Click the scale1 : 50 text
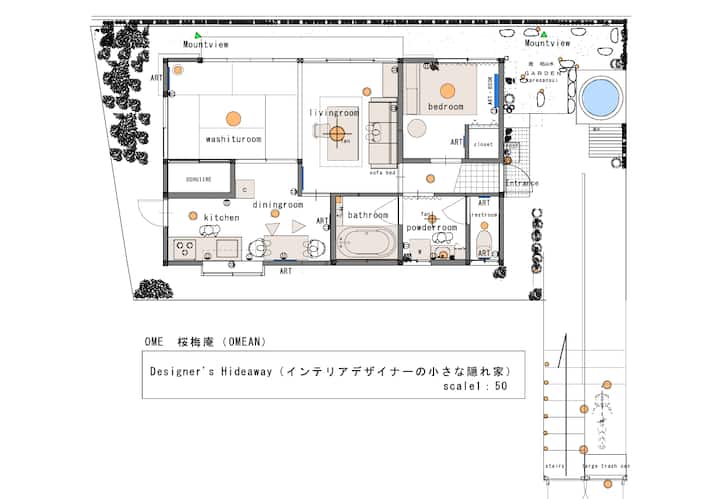This screenshot has width=720, height=499. [475, 386]
